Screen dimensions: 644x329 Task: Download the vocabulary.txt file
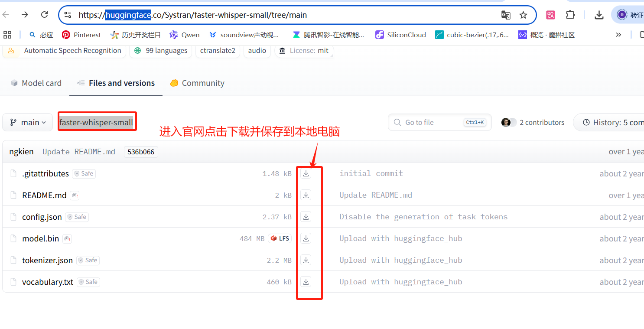coord(306,282)
